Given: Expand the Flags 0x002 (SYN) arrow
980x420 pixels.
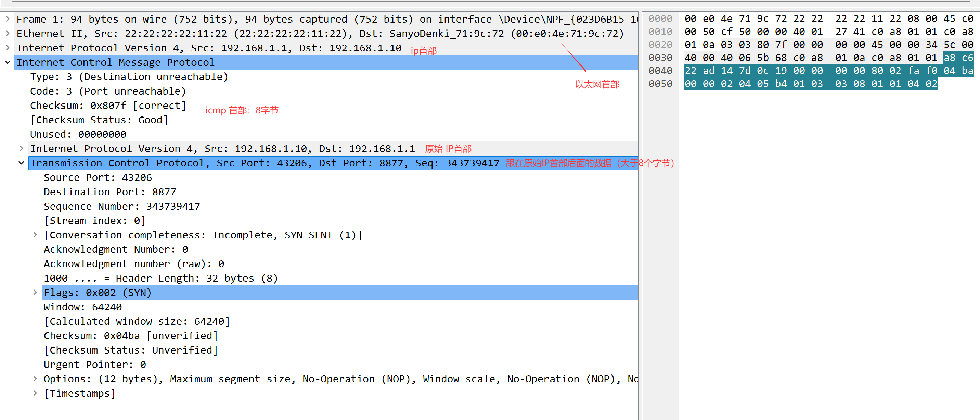Looking at the screenshot, I should (35, 293).
